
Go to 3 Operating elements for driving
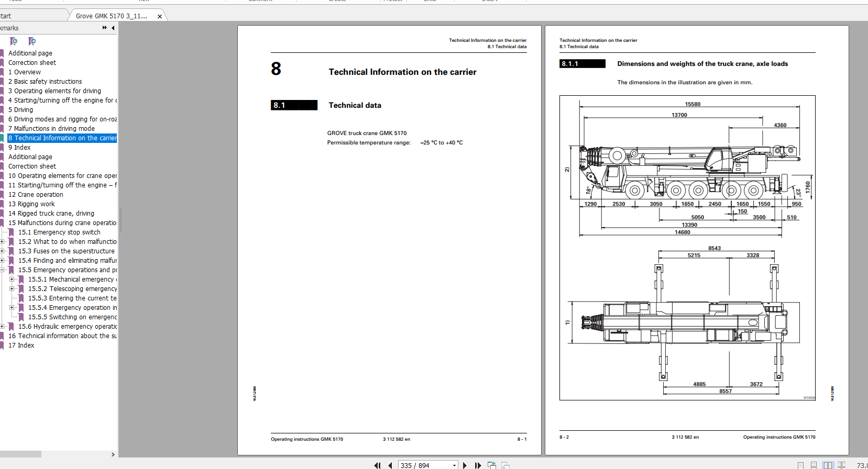tap(54, 91)
